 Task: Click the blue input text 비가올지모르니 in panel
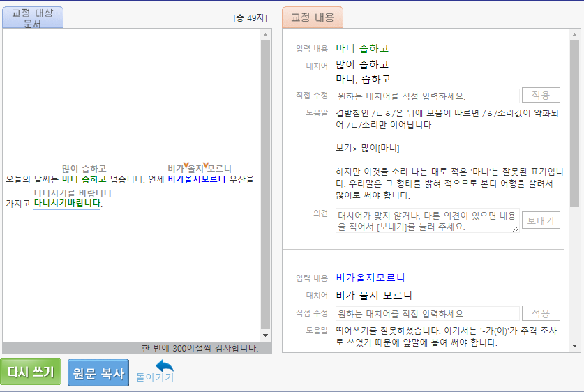[x=370, y=278]
